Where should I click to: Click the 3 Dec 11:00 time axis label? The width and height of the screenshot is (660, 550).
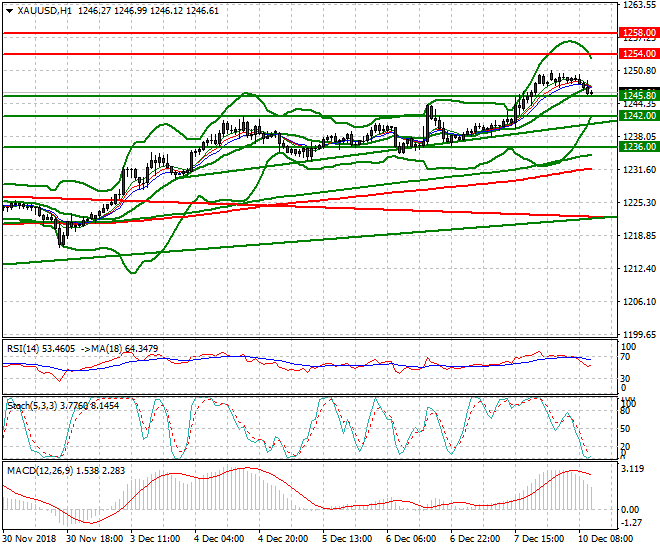(155, 539)
